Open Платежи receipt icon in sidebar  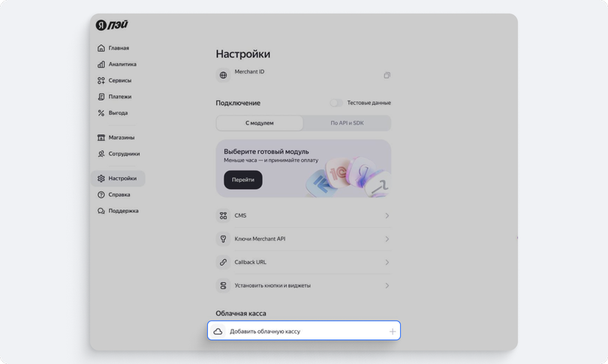(x=101, y=97)
